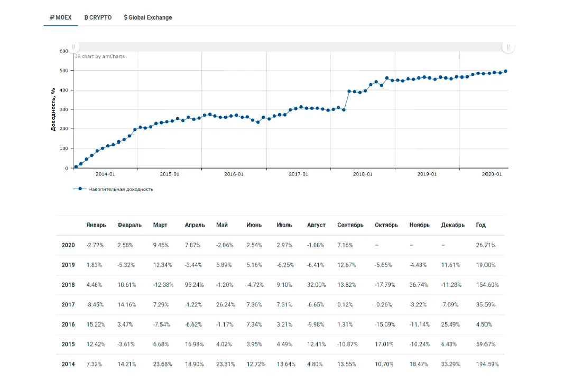Click the legend's blue dot marker
564x392 pixels.
[x=80, y=189]
